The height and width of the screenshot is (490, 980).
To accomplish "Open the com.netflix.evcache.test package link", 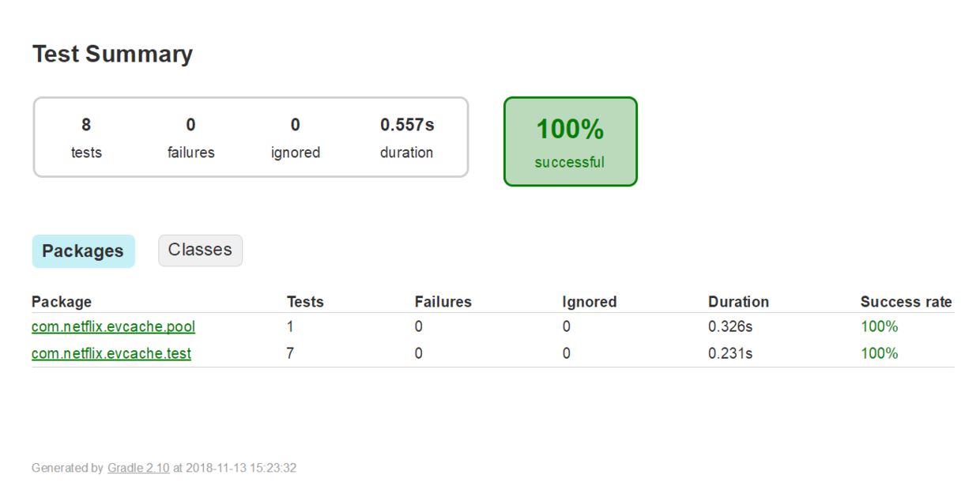I will pos(111,353).
